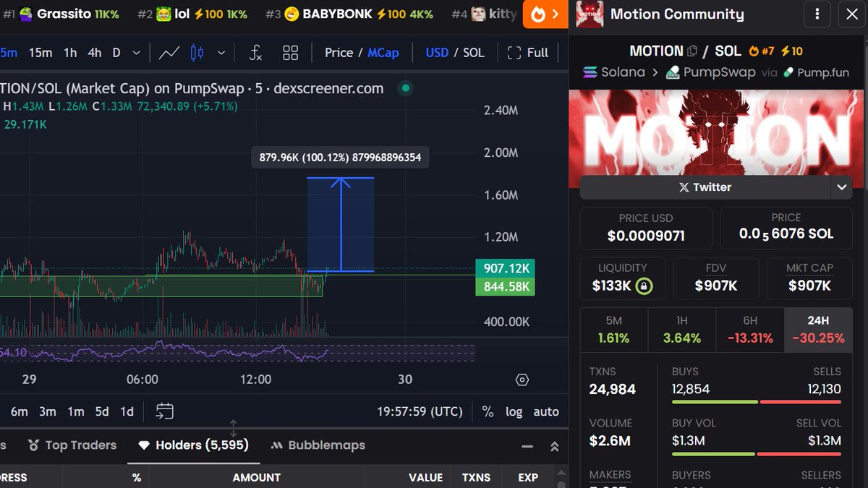Click the candle style icon
This screenshot has height=488, width=868.
coord(196,52)
